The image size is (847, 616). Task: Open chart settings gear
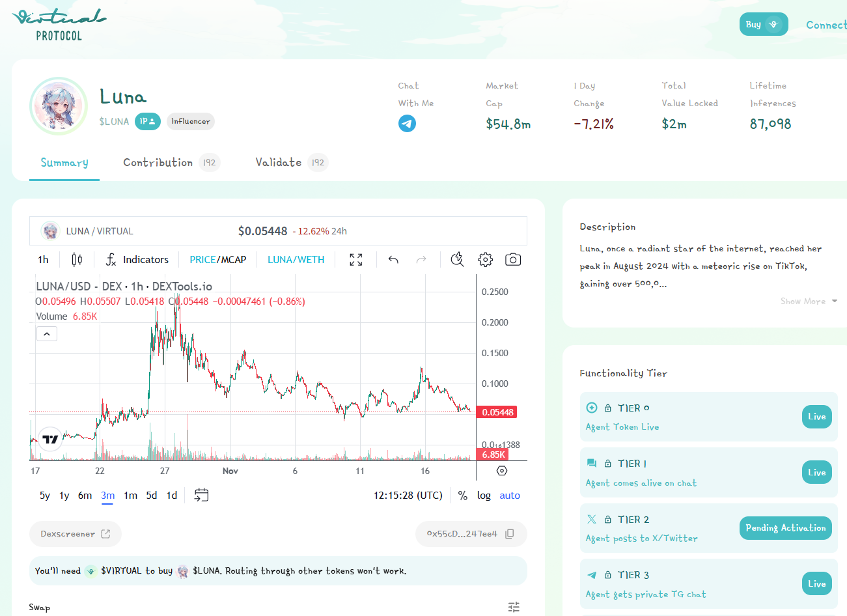point(485,259)
